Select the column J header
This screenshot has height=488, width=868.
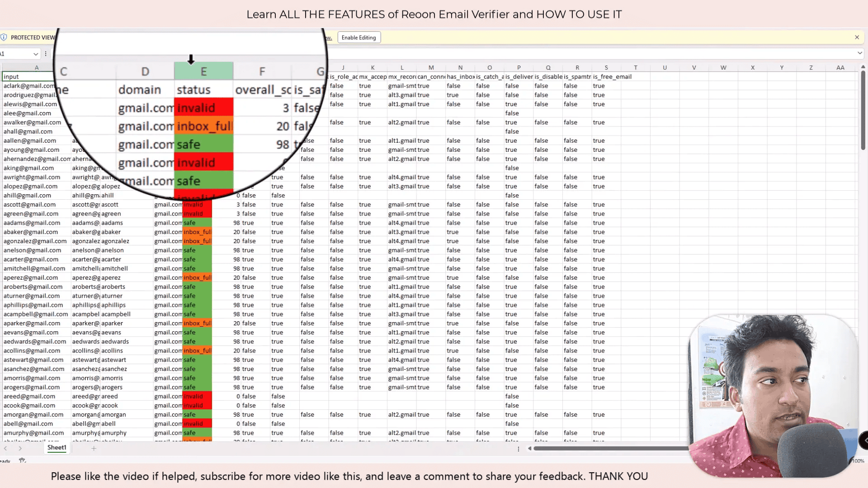click(x=343, y=67)
